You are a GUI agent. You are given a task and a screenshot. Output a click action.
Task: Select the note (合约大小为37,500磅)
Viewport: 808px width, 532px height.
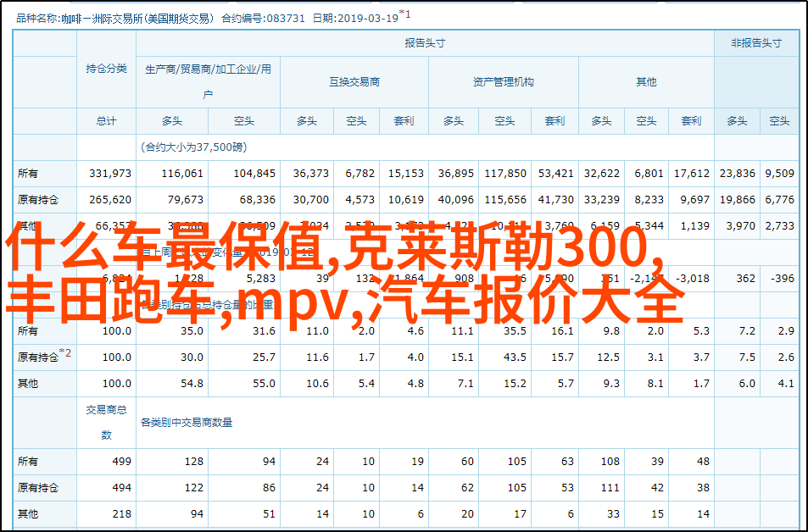(x=194, y=147)
